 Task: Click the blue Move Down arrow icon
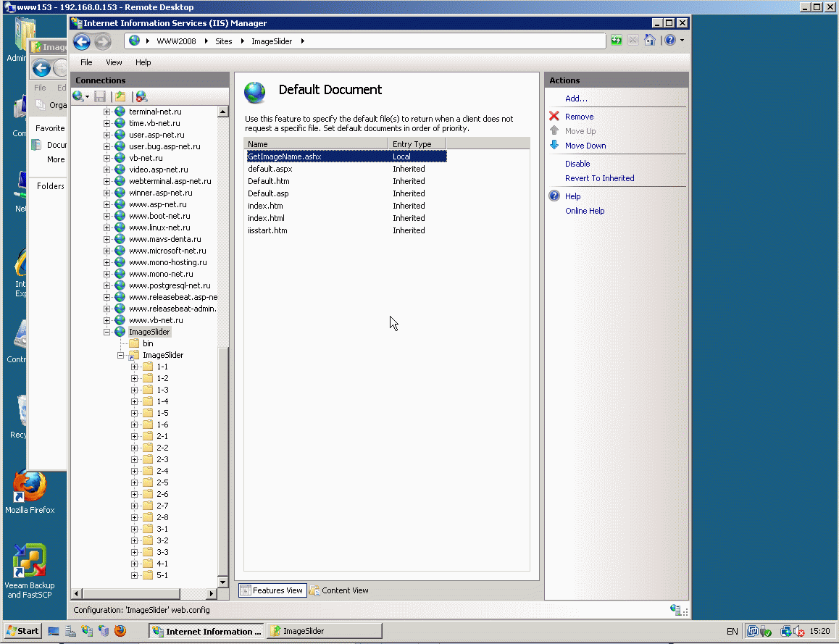(554, 145)
